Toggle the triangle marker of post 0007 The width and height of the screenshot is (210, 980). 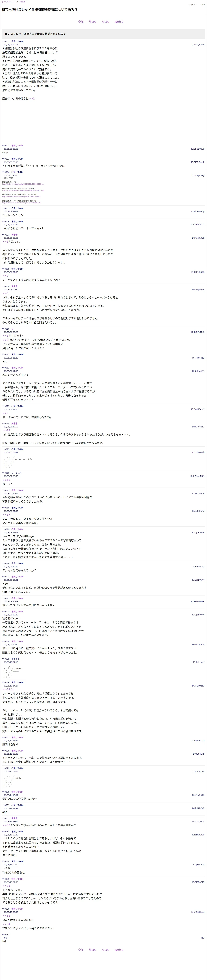(3, 235)
